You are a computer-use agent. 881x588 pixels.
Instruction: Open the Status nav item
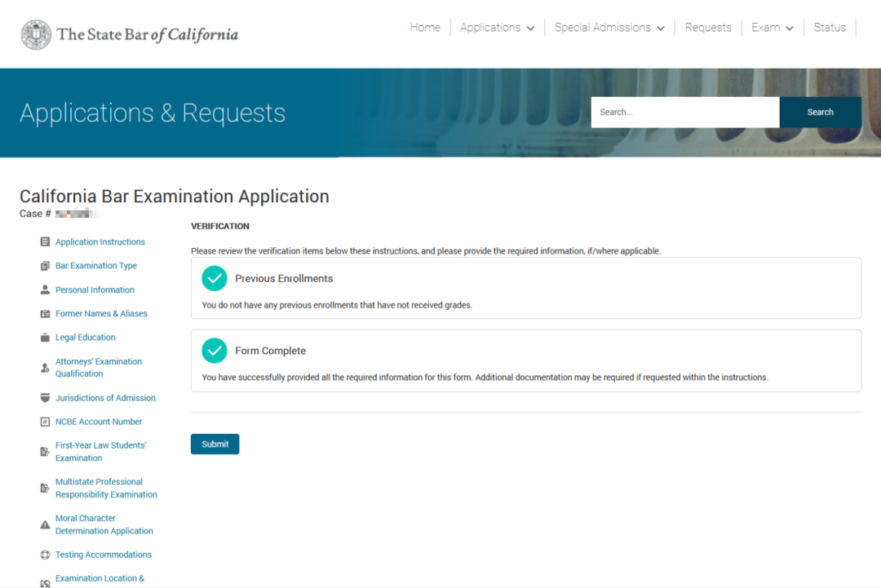click(830, 28)
